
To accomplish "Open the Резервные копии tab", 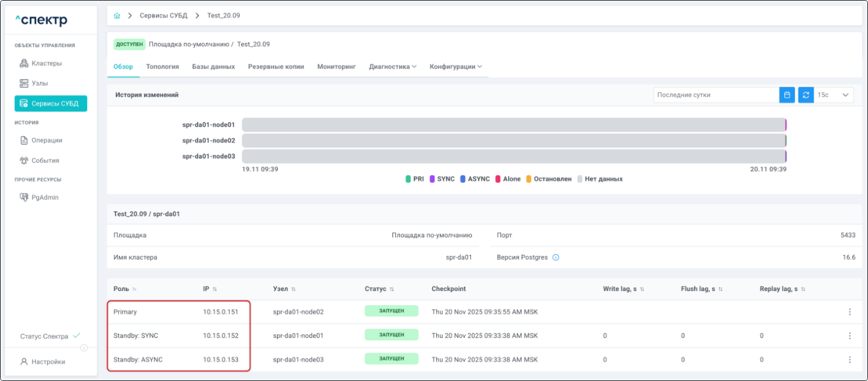I will click(276, 67).
